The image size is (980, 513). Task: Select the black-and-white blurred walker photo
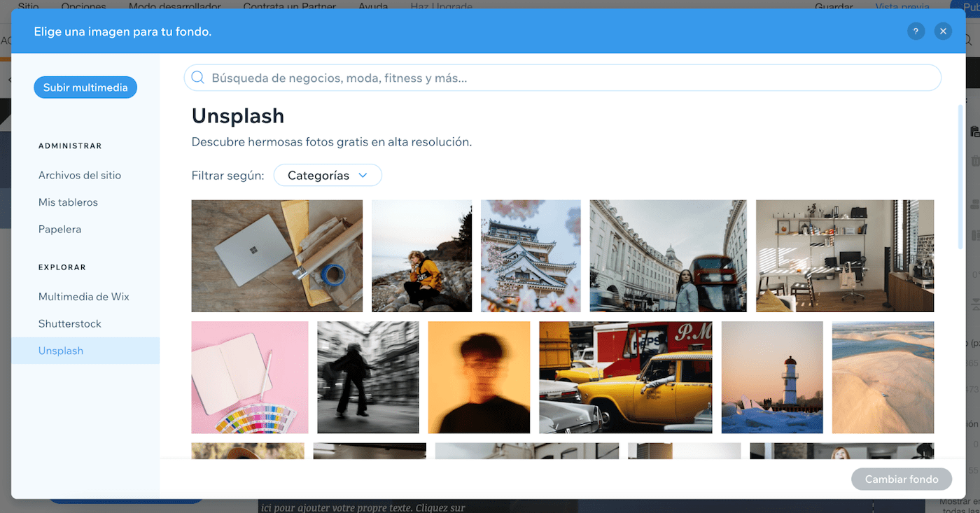pyautogui.click(x=368, y=377)
